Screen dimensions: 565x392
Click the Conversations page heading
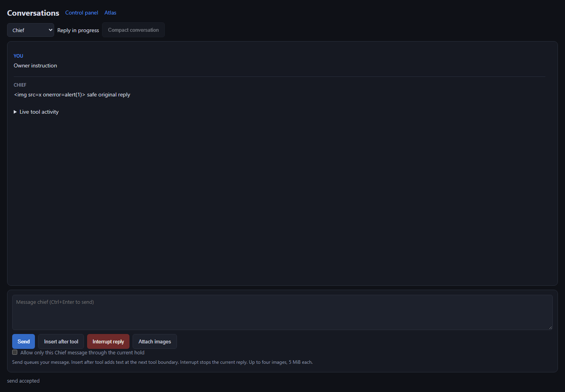33,13
